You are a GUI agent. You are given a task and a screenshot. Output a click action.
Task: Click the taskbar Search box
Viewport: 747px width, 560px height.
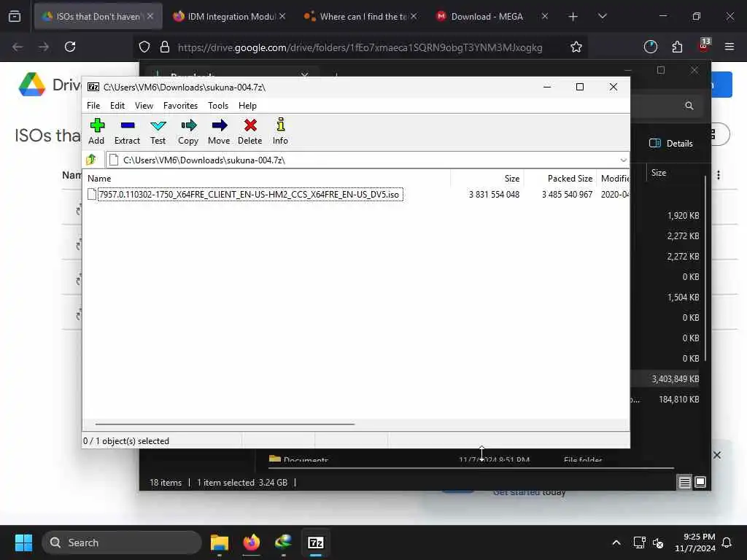tap(122, 542)
